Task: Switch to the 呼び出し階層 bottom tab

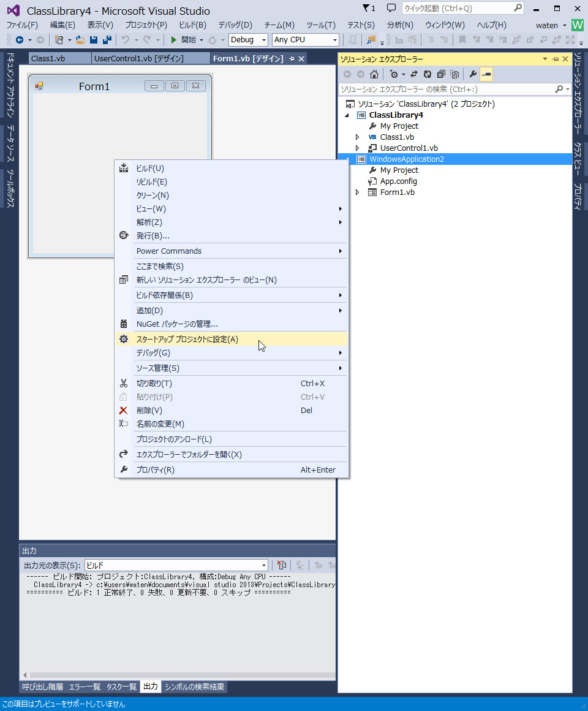Action: point(43,687)
